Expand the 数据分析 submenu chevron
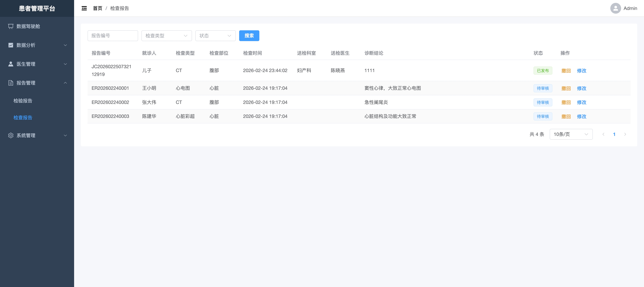This screenshot has width=644, height=287. pyautogui.click(x=65, y=45)
